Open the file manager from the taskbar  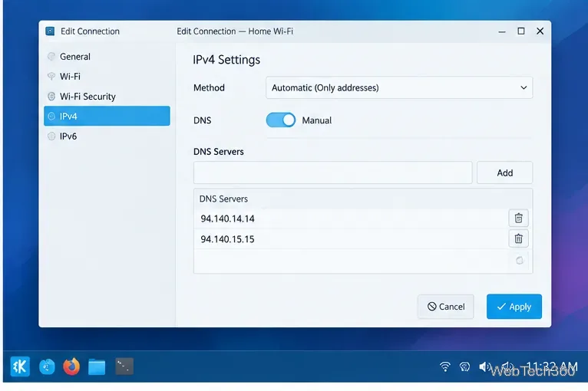point(97,366)
